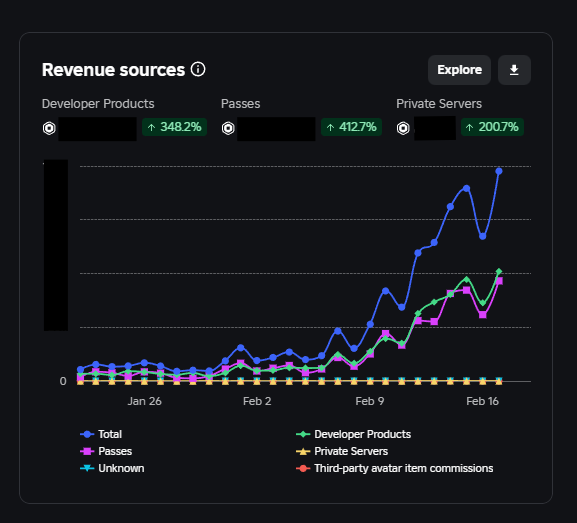
Task: Click the Explore button
Action: point(459,70)
